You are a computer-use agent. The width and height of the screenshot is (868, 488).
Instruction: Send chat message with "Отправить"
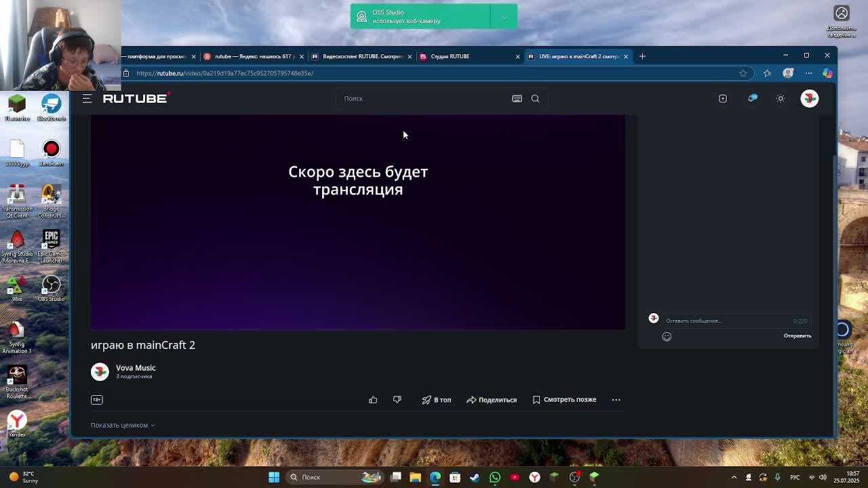tap(797, 336)
